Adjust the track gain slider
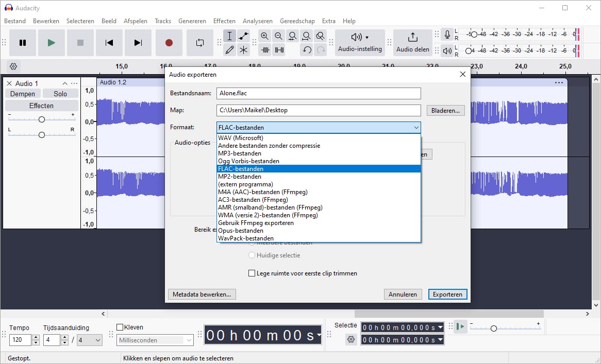Image resolution: width=601 pixels, height=364 pixels. (42, 119)
